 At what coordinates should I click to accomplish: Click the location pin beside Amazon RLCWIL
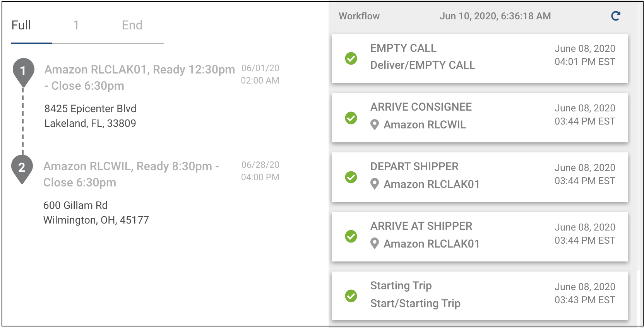click(375, 125)
